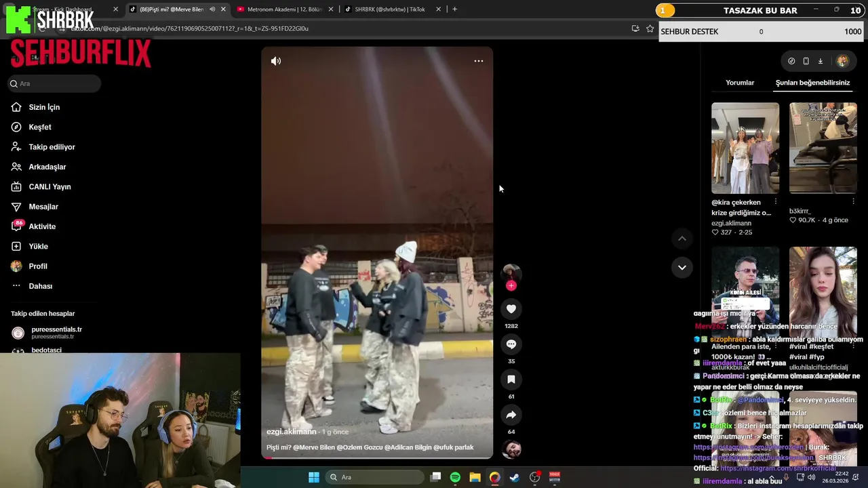Screen dimensions: 868x488
Task: Click the install app icon in address bar
Action: click(x=635, y=28)
